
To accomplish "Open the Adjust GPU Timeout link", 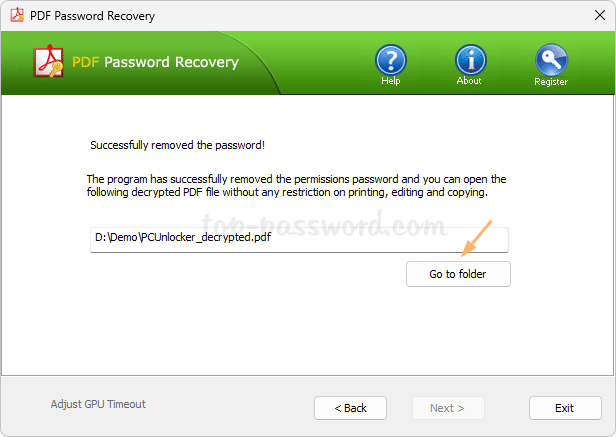I will [98, 404].
